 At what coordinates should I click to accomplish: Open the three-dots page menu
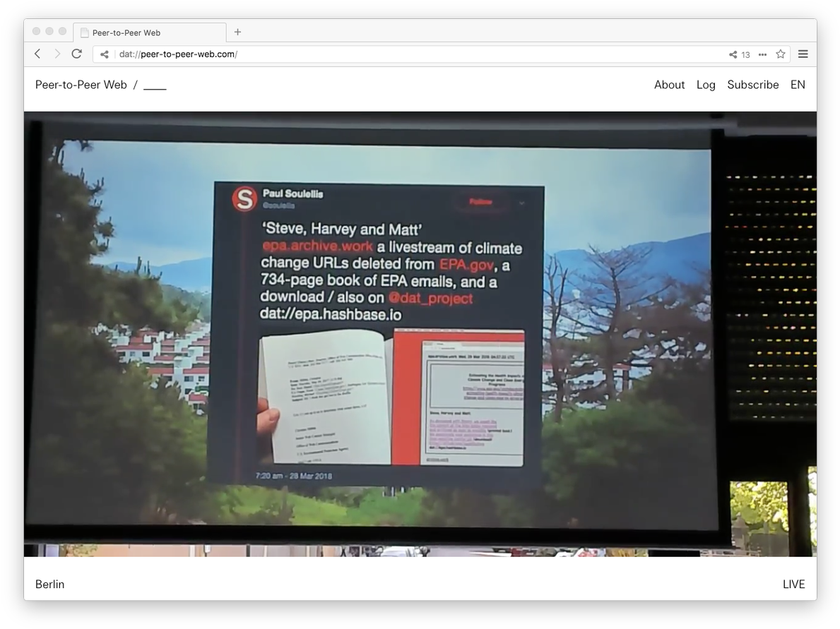[762, 54]
